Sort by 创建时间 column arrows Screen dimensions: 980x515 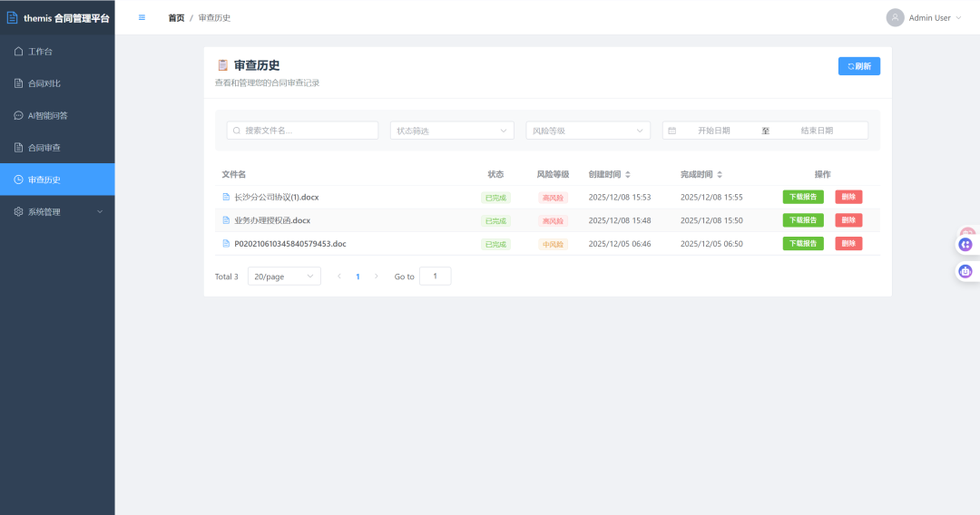(628, 174)
